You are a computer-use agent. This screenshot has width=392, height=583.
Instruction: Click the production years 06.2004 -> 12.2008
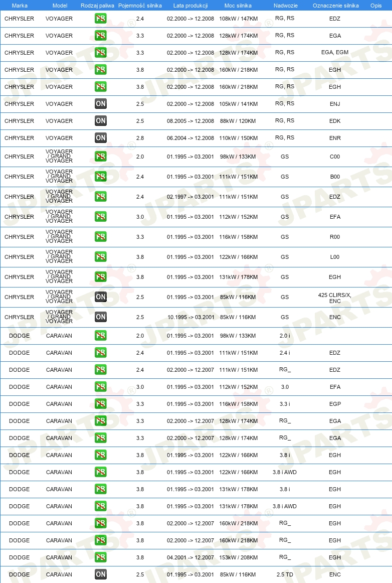[190, 138]
